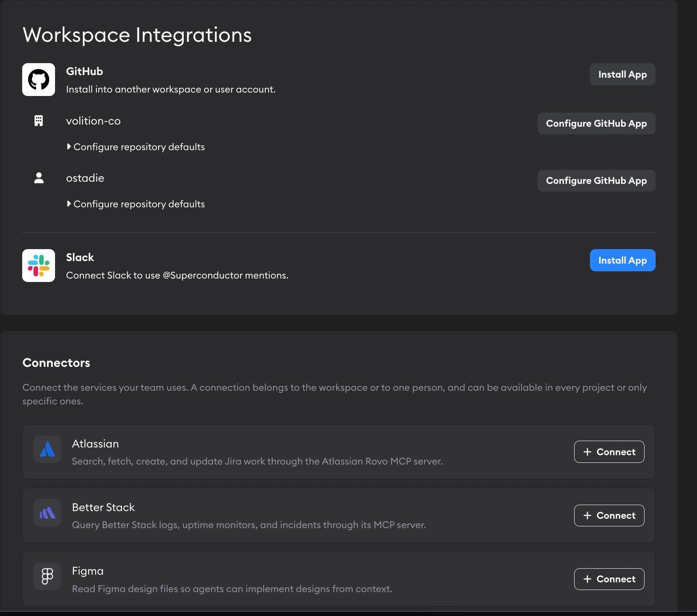Click 'Install into another workspace or user account.' text

(x=171, y=89)
